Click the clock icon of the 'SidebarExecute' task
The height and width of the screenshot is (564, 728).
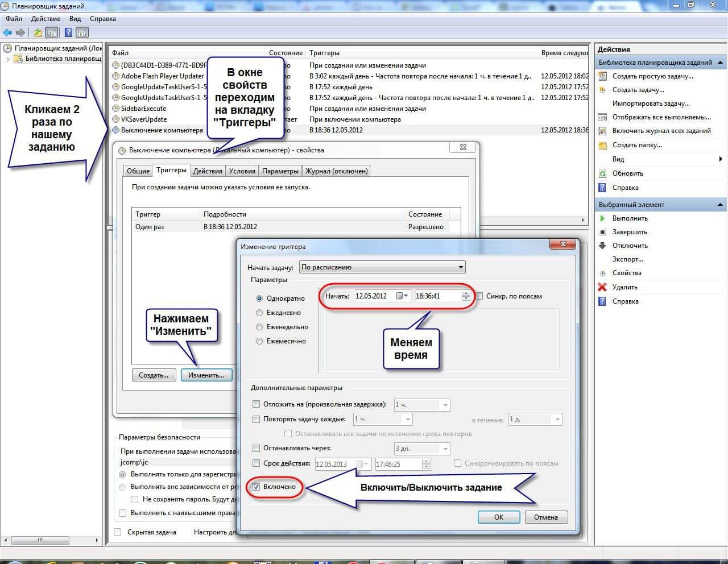(x=116, y=109)
